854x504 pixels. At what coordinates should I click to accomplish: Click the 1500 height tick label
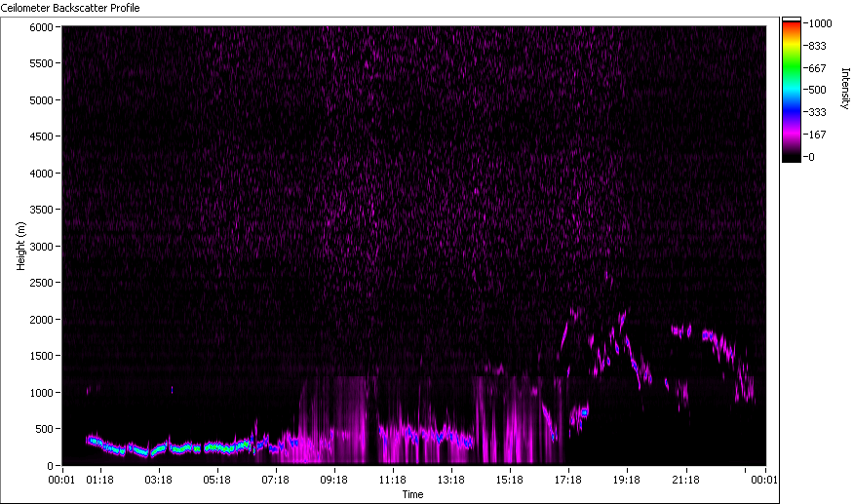coord(41,356)
